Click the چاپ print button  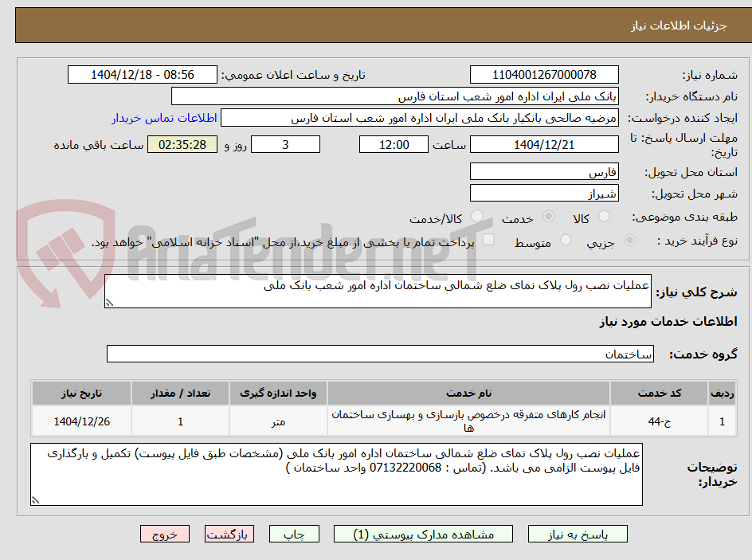294,534
